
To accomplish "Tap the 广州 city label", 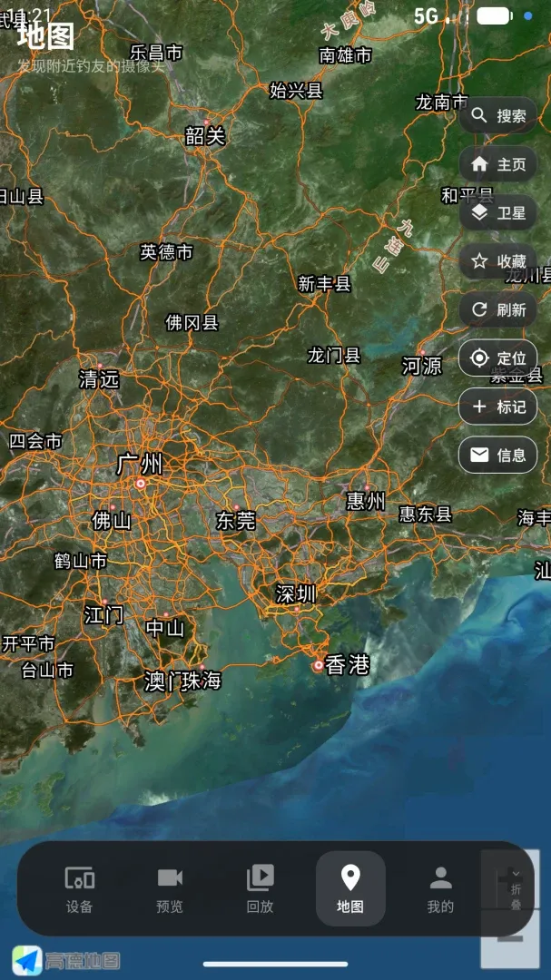I will [140, 465].
